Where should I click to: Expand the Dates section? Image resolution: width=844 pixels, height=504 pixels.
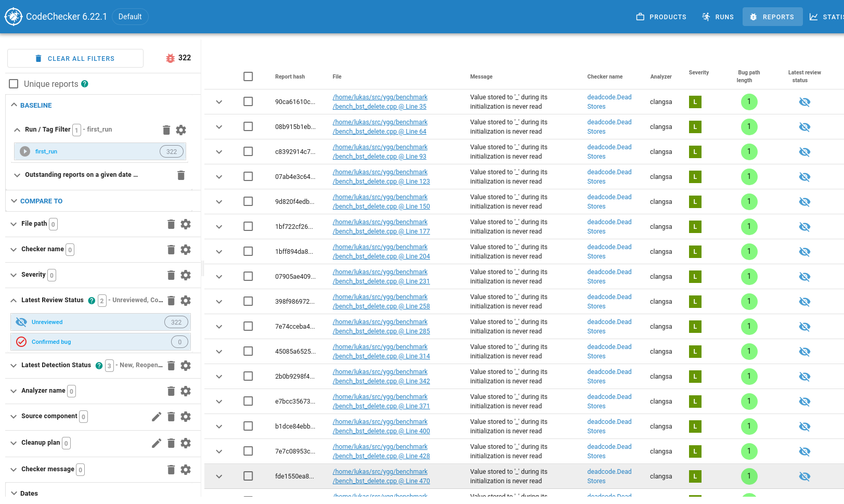pos(14,493)
